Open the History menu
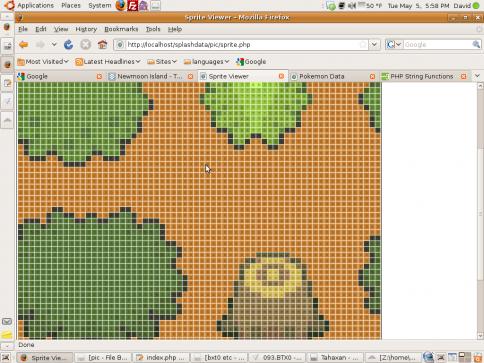Image resolution: width=484 pixels, height=363 pixels. point(86,29)
